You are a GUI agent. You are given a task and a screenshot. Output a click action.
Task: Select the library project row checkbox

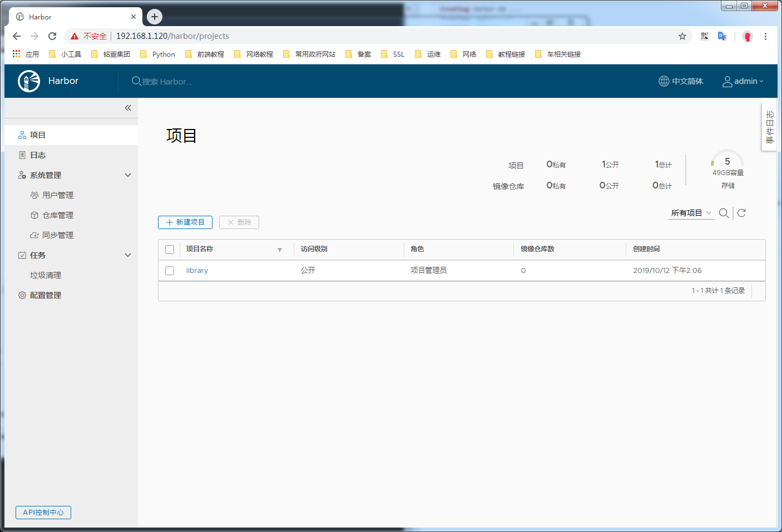pos(170,271)
